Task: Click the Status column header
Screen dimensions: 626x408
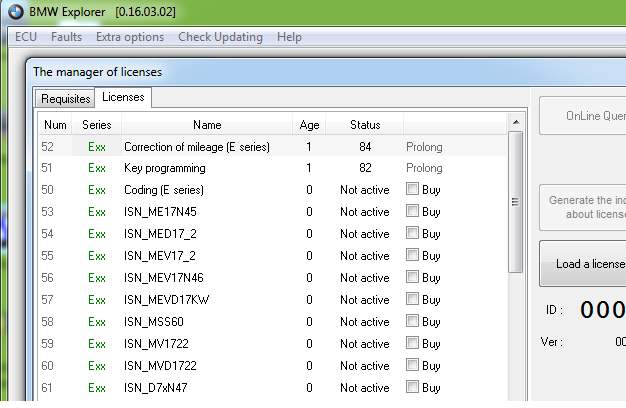Action: coord(365,125)
